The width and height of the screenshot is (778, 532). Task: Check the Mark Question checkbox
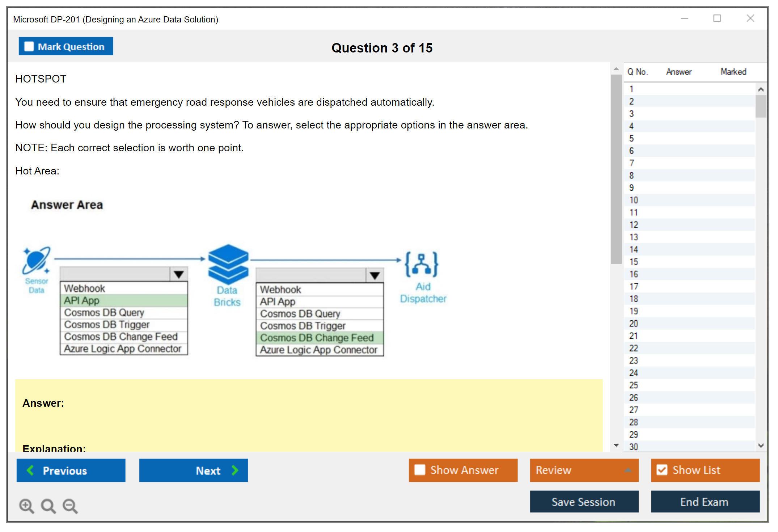click(x=29, y=47)
